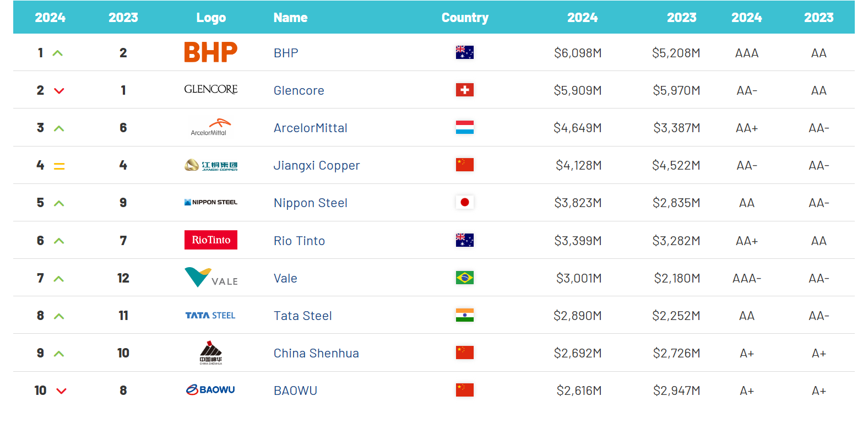Open the Nippon Steel name link

pos(310,203)
